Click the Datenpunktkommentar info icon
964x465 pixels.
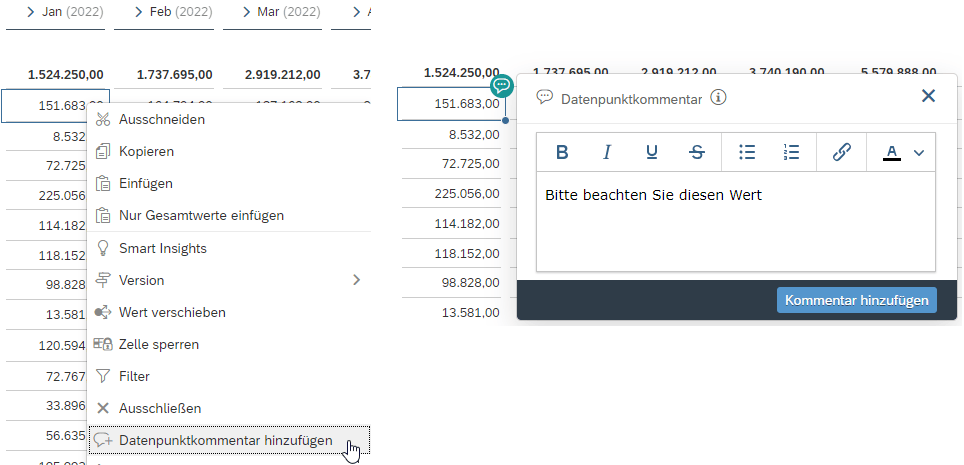pos(719,98)
